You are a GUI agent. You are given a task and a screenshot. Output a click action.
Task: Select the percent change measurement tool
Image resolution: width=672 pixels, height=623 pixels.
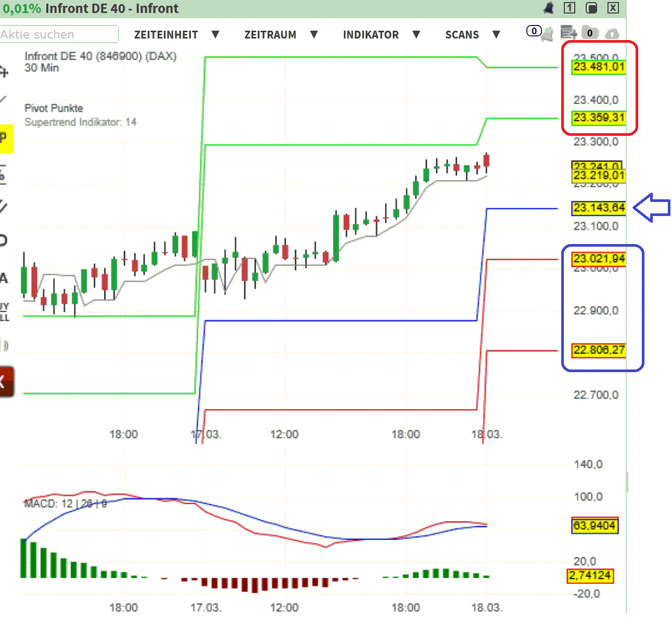coord(4,174)
